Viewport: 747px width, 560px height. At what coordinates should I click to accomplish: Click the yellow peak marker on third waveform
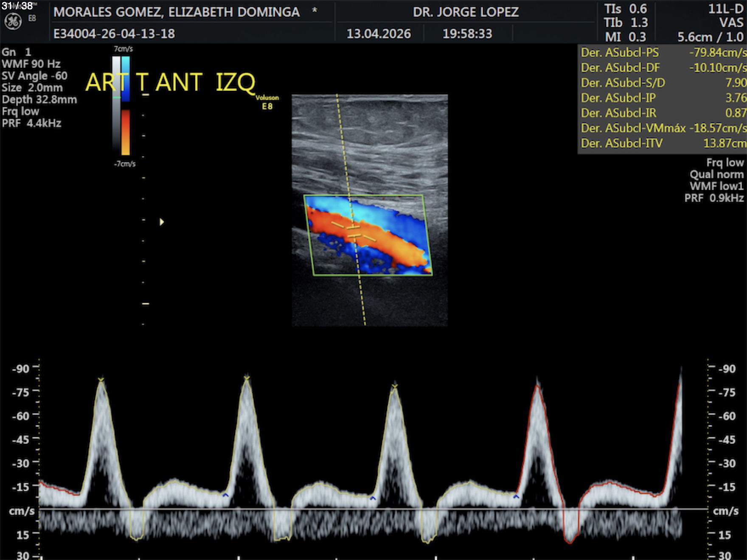click(395, 386)
